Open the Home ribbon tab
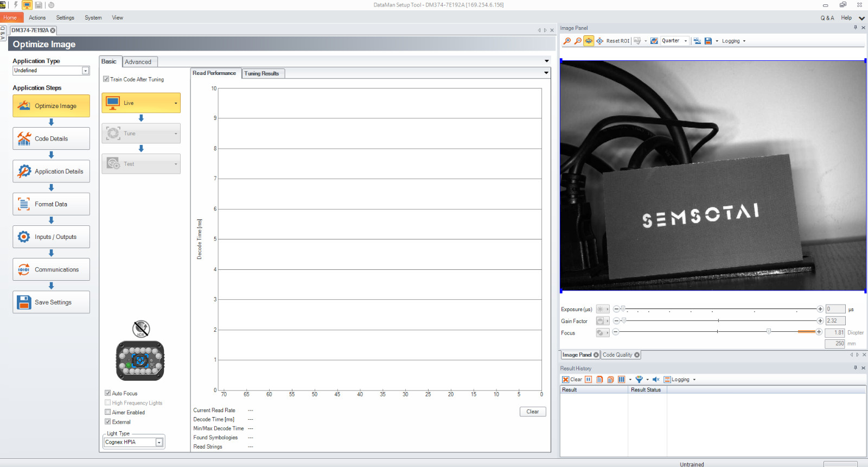868x467 pixels. [10, 18]
